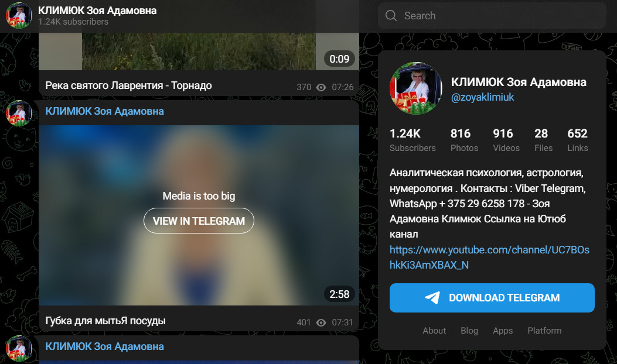Click the avatar beside the bottom post
Screen dimensions: 617x364
click(x=19, y=348)
